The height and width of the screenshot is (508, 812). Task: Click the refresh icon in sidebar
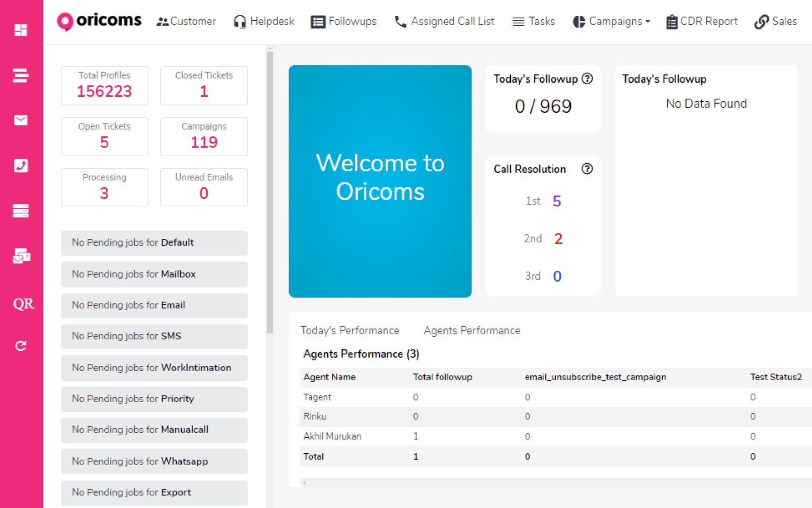tap(21, 346)
